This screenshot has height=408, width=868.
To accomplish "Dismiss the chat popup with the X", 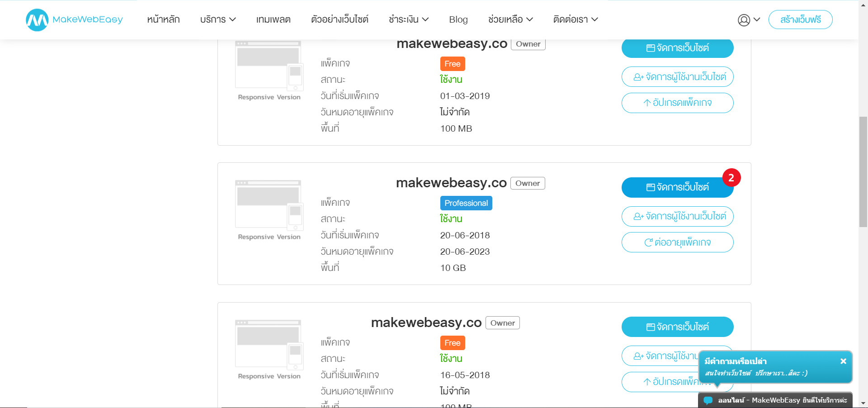I will point(843,361).
